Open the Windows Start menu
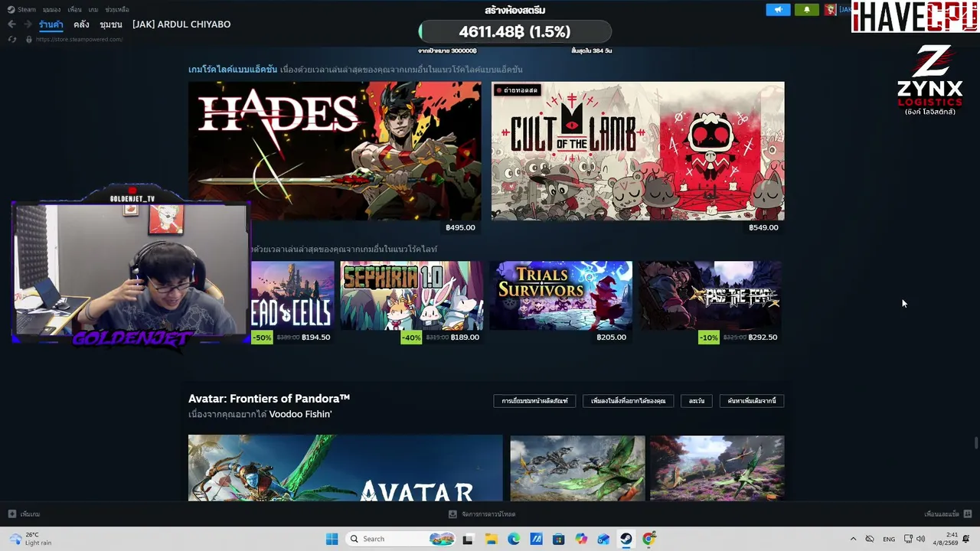The width and height of the screenshot is (980, 551). [332, 539]
